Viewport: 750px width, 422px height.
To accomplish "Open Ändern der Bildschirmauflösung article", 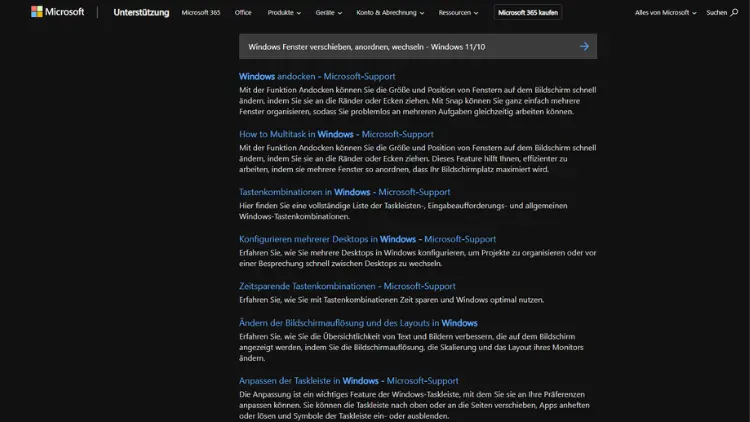I will click(358, 323).
